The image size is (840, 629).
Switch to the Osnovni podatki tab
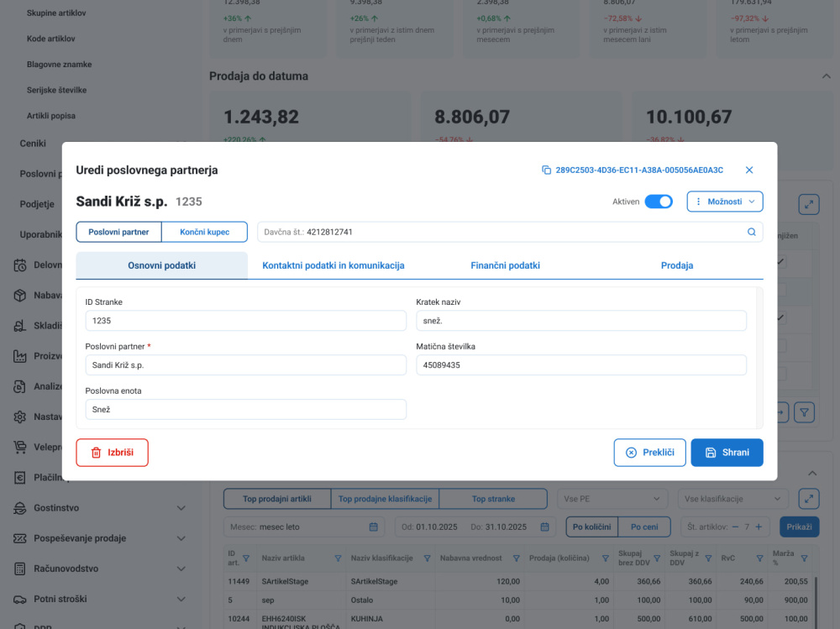162,265
